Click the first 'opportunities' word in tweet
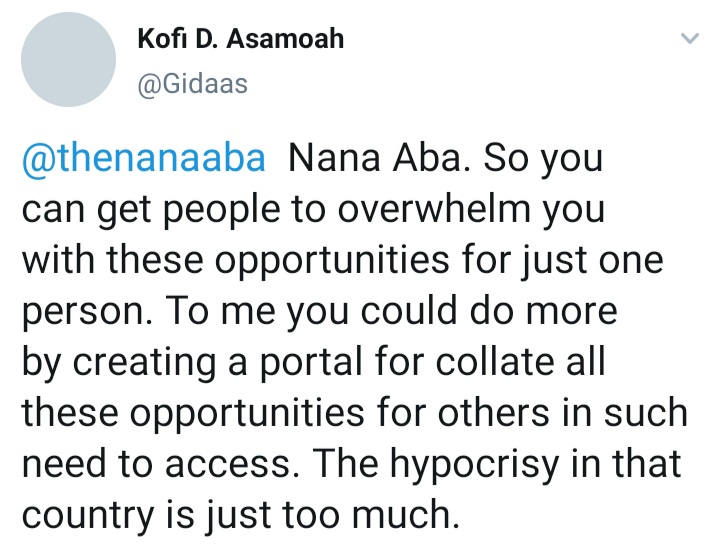Screen dimensions: 720x556 point(332,261)
